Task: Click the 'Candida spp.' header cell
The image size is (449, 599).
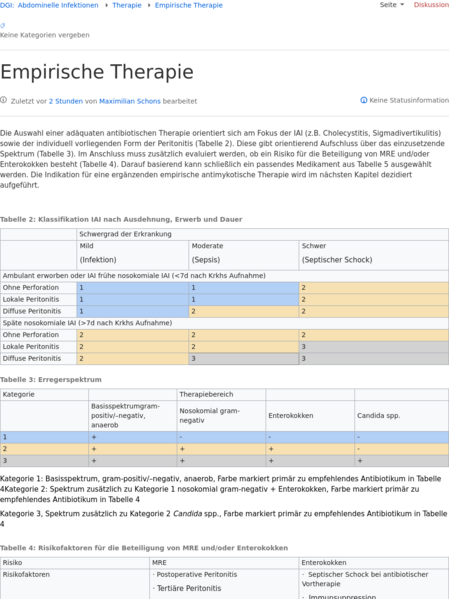Action: tap(402, 416)
